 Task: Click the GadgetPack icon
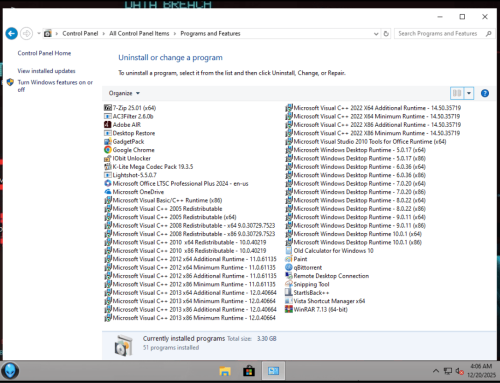108,141
